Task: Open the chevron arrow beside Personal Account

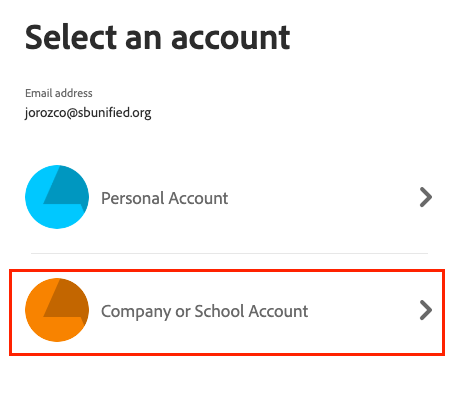Action: [426, 197]
